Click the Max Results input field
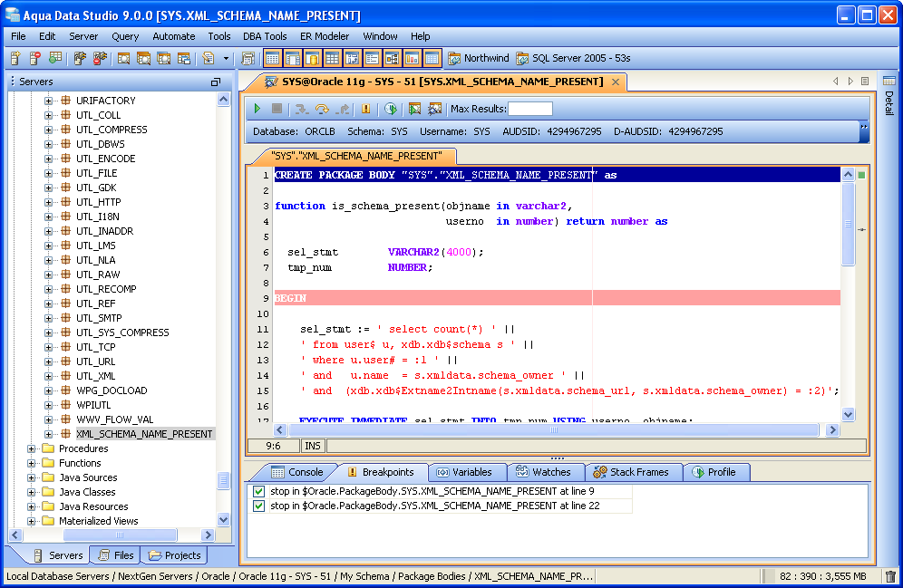The image size is (903, 588). click(x=529, y=109)
